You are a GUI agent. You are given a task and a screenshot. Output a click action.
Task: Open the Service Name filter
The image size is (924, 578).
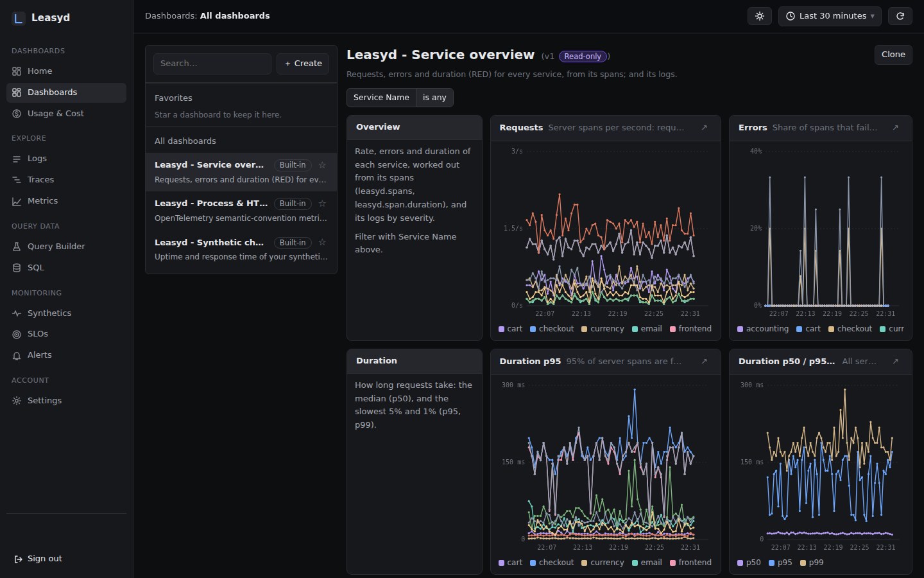pyautogui.click(x=381, y=98)
